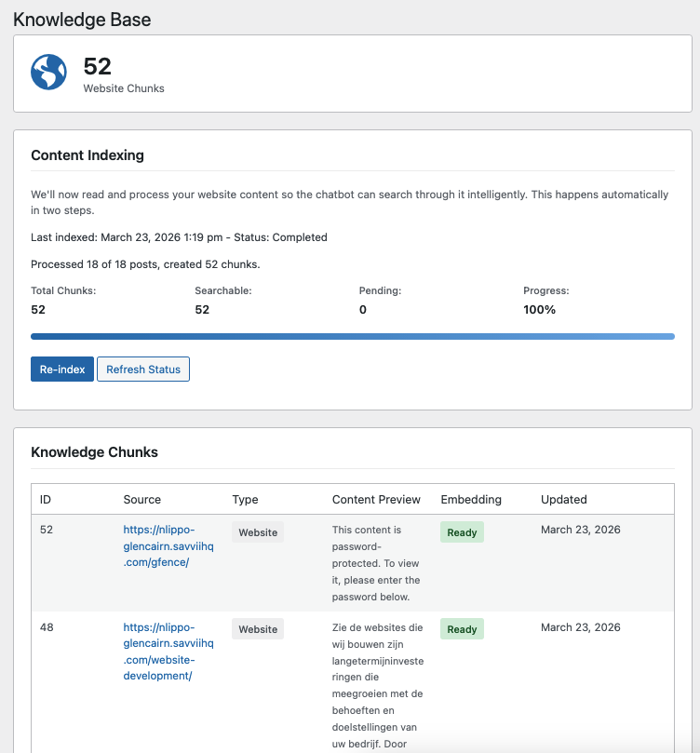Click the Refresh Status button
700x753 pixels.
click(x=143, y=369)
